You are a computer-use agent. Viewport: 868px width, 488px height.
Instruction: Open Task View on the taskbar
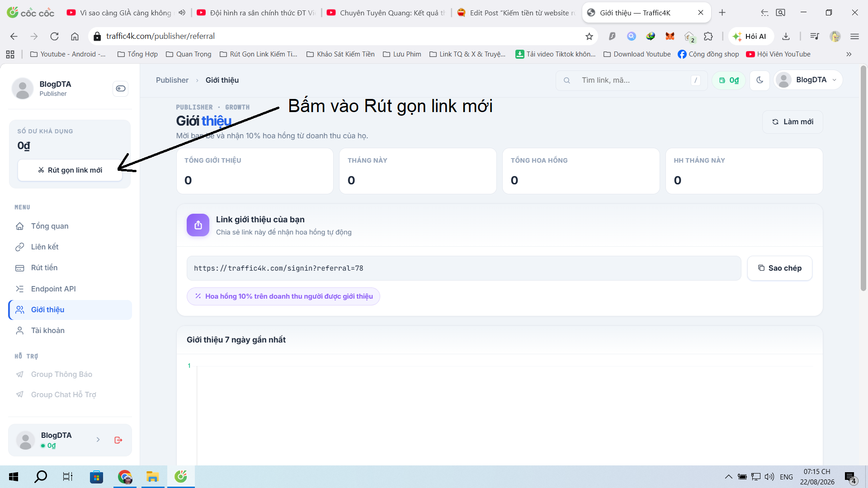click(x=68, y=477)
